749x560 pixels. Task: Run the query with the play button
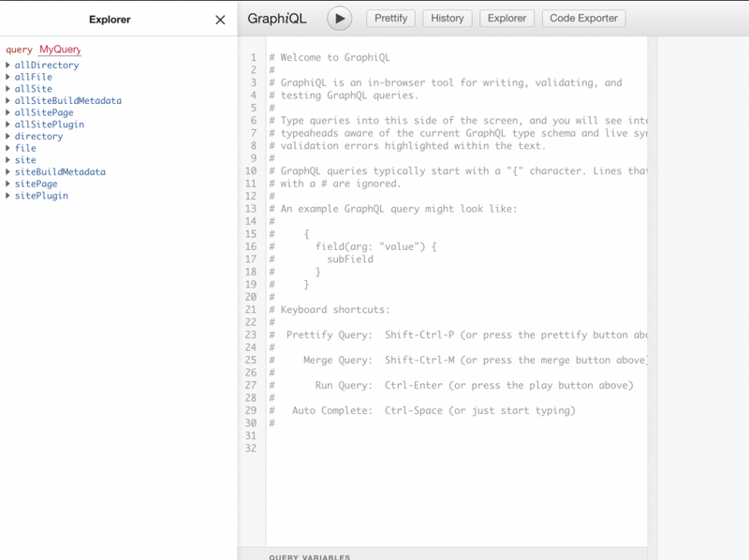339,18
